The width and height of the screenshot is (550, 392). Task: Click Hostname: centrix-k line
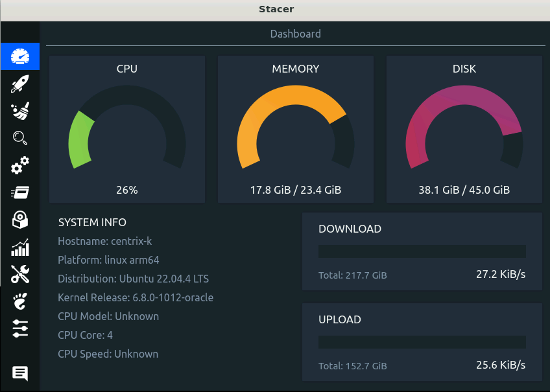pos(105,241)
